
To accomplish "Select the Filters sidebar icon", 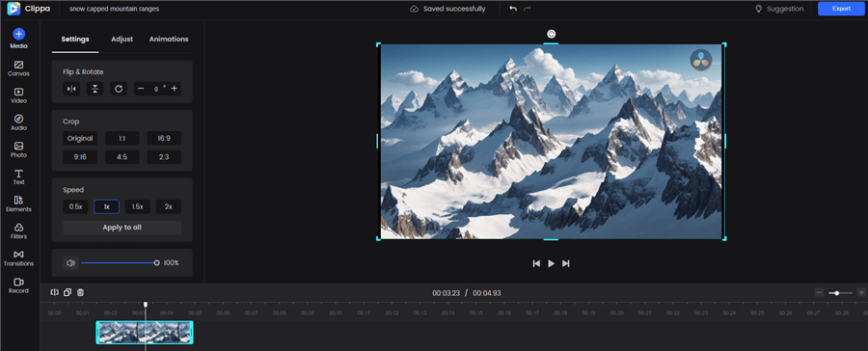I will [19, 231].
